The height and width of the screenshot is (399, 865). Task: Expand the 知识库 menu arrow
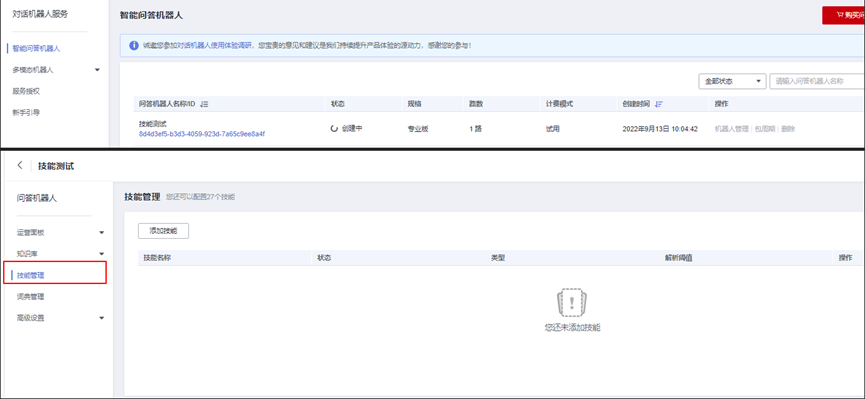pyautogui.click(x=102, y=254)
